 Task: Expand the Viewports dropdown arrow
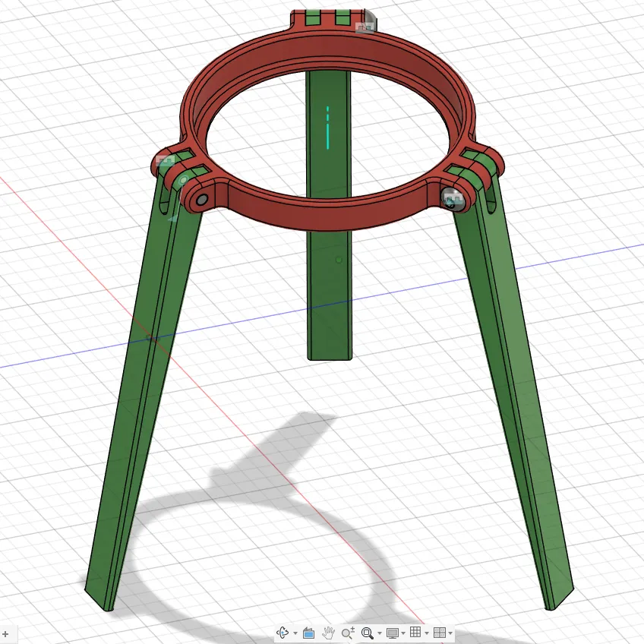(450, 633)
